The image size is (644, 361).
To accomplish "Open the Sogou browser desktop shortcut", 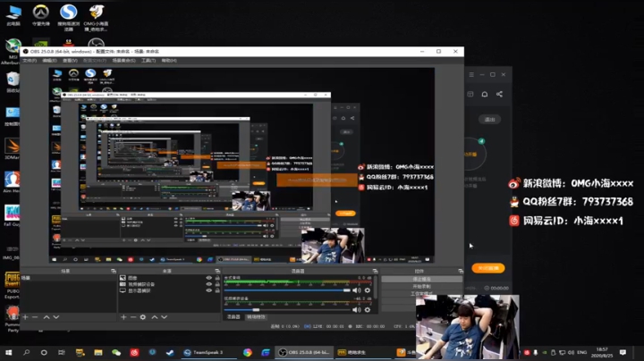I will [x=68, y=17].
